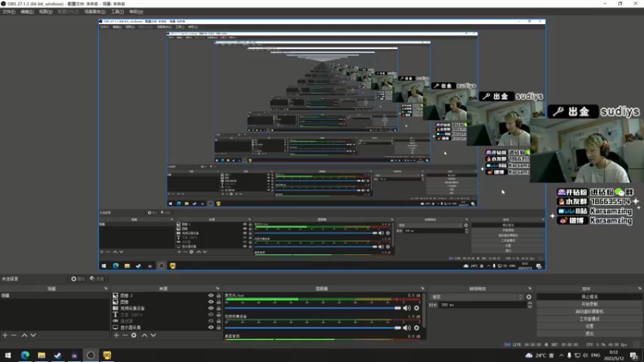Viewport: 644px width, 362px height.
Task: Hide the display capture source
Action: click(x=211, y=327)
